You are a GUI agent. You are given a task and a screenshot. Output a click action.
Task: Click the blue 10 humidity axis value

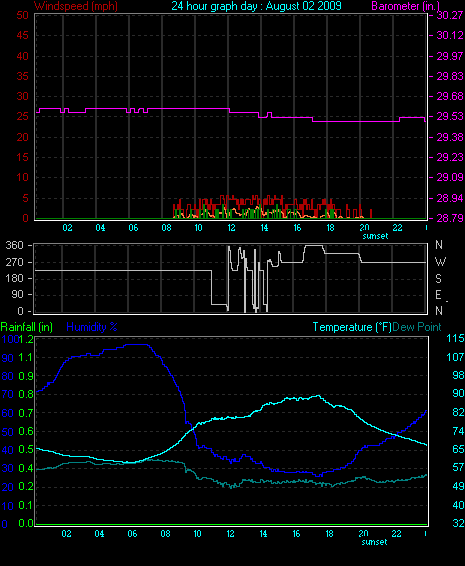pos(8,506)
